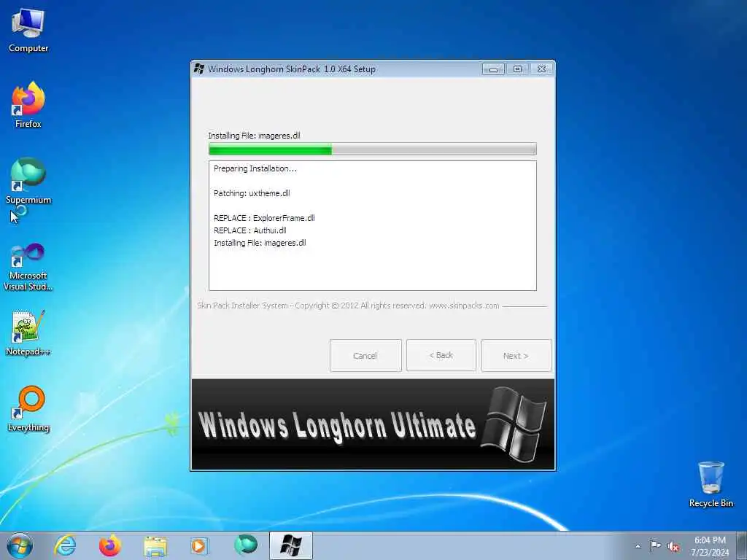The height and width of the screenshot is (560, 747).
Task: Select the Supermium desktop shortcut
Action: click(x=28, y=181)
